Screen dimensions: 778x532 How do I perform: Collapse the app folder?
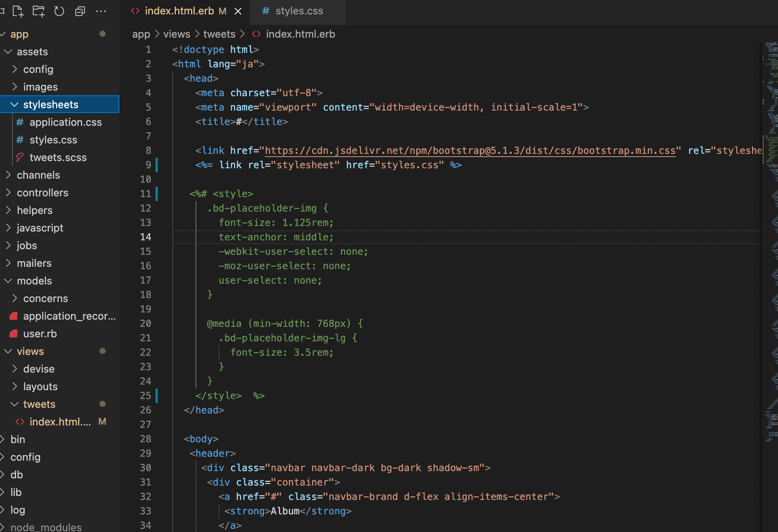pos(4,34)
